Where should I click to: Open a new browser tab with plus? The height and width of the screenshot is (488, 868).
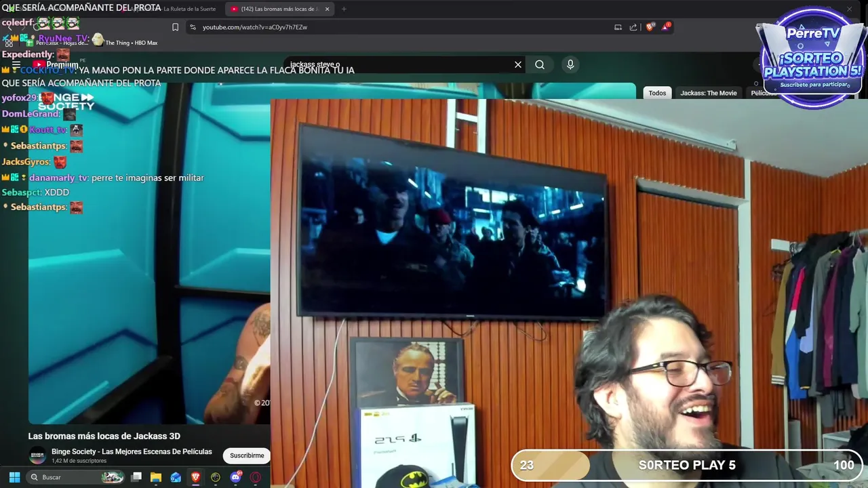344,9
